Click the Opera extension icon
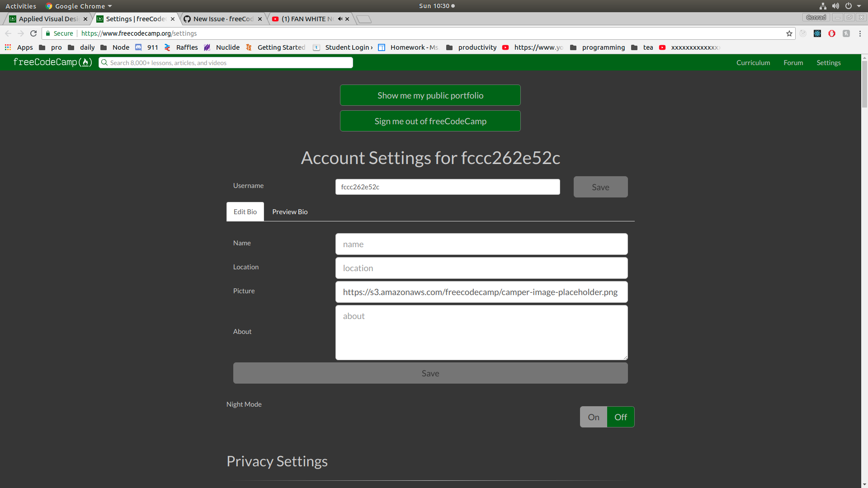 click(x=832, y=33)
